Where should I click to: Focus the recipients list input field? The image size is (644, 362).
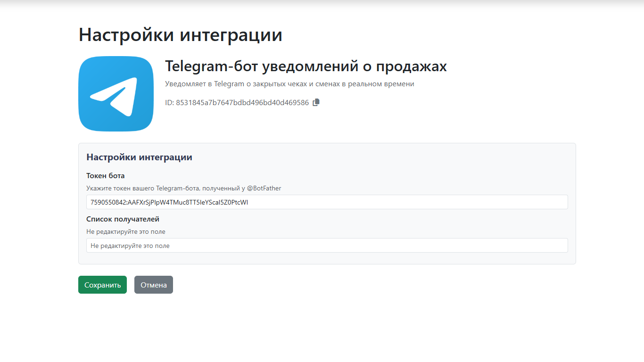tap(327, 246)
